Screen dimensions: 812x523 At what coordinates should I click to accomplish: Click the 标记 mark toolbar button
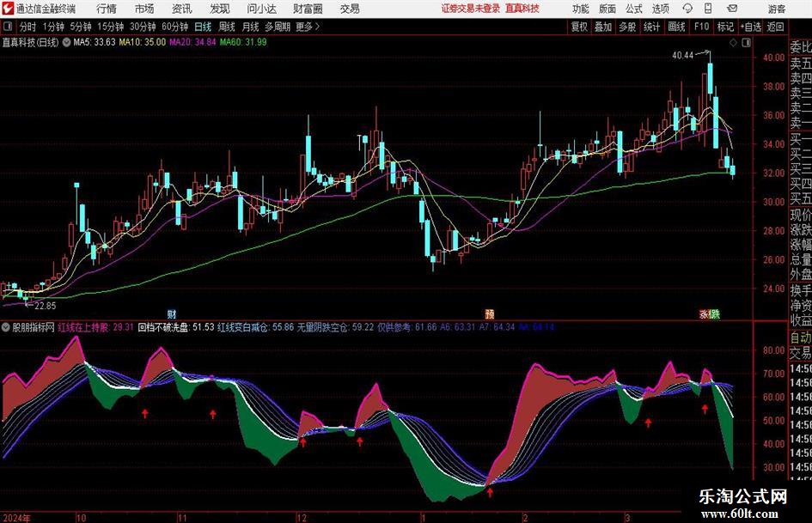coord(725,27)
